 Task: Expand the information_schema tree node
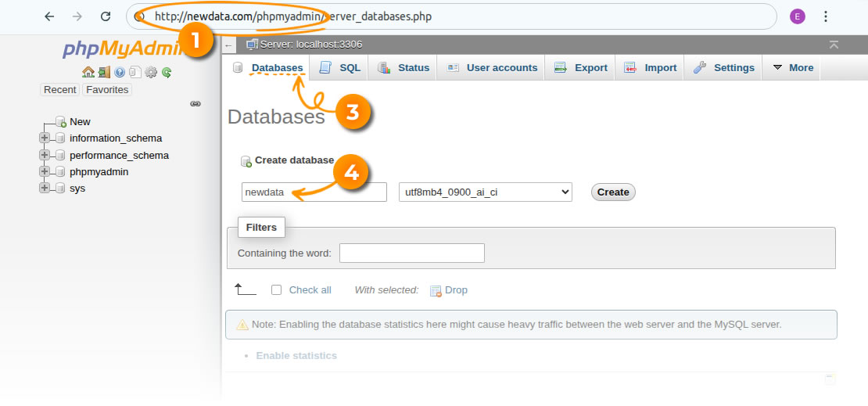[45, 138]
